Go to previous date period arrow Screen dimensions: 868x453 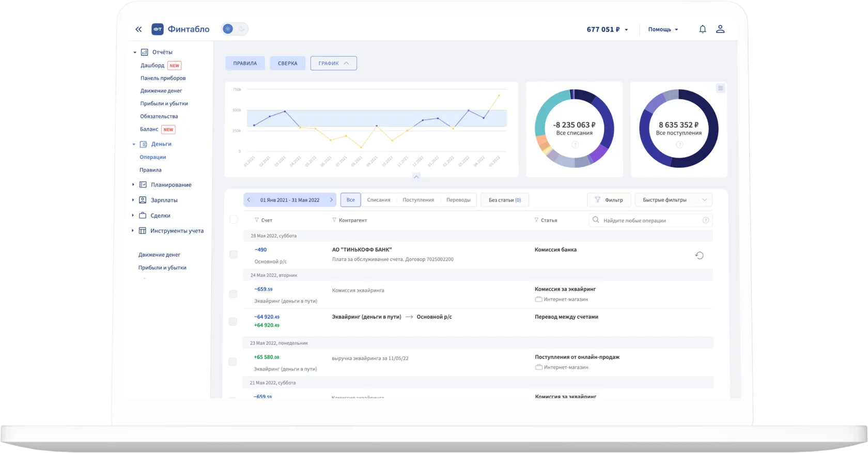[x=249, y=200]
